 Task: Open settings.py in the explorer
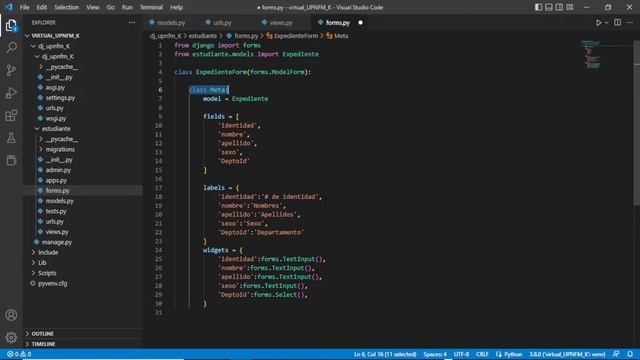(60, 98)
